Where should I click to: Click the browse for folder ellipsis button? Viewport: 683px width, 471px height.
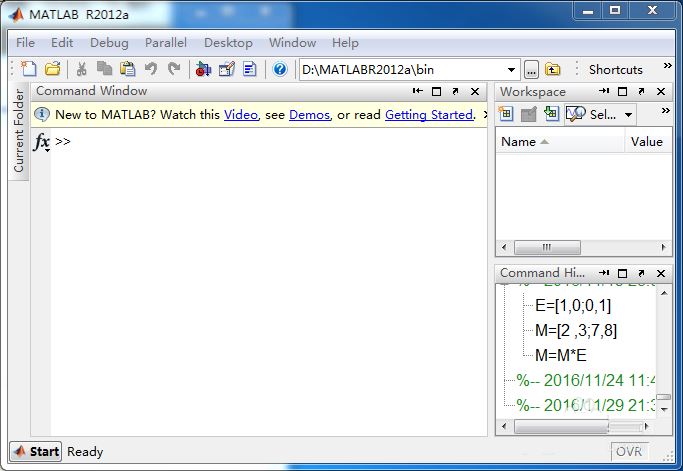coord(531,70)
